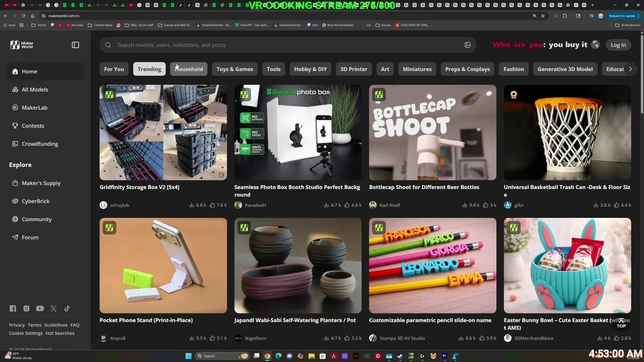
Task: Open Easter Bunny Bowl thumbnail
Action: pos(568,265)
